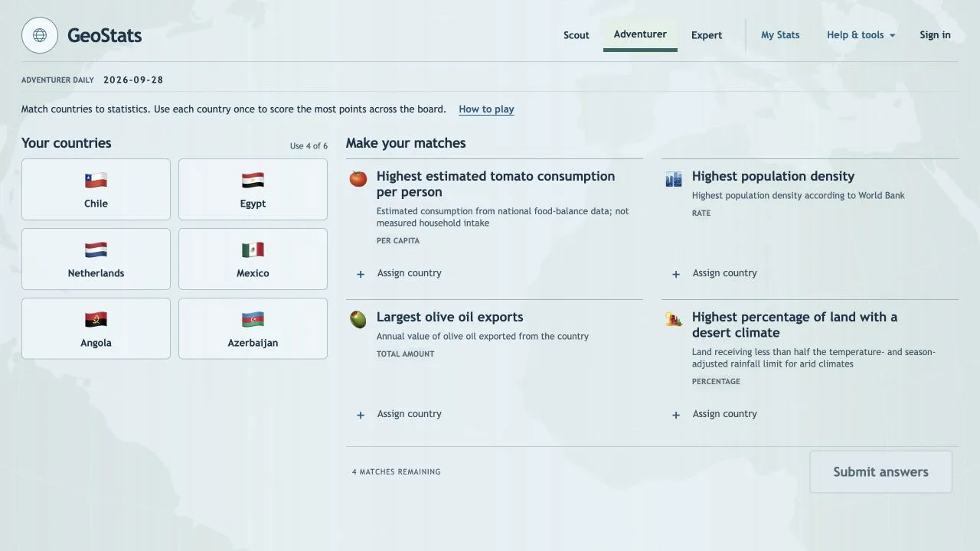This screenshot has width=980, height=551.
Task: Click the GeoStats globe logo icon
Action: pos(40,35)
